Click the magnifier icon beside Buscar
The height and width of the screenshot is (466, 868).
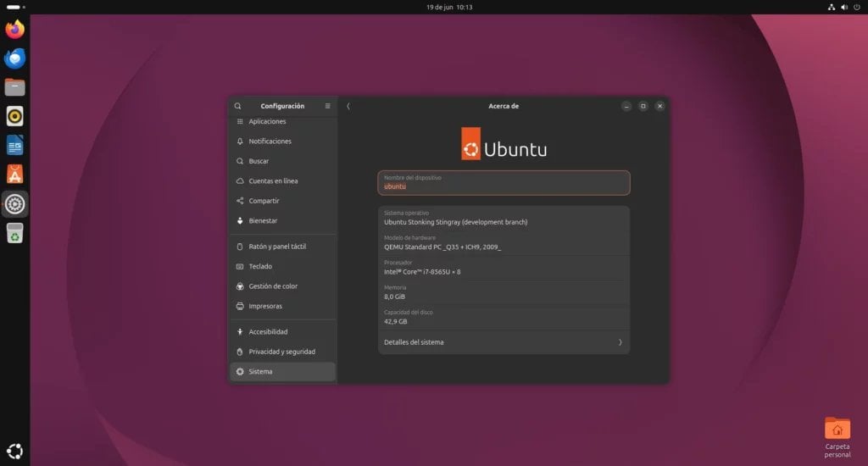point(240,161)
